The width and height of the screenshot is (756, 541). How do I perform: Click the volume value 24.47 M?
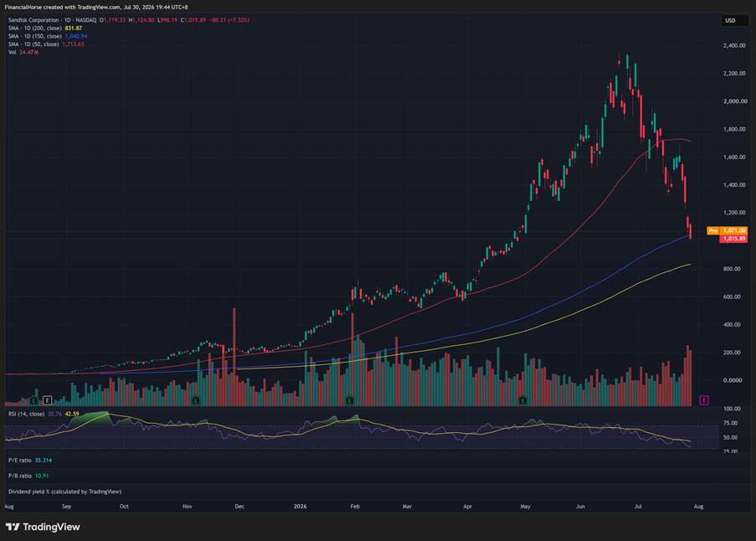[x=29, y=52]
